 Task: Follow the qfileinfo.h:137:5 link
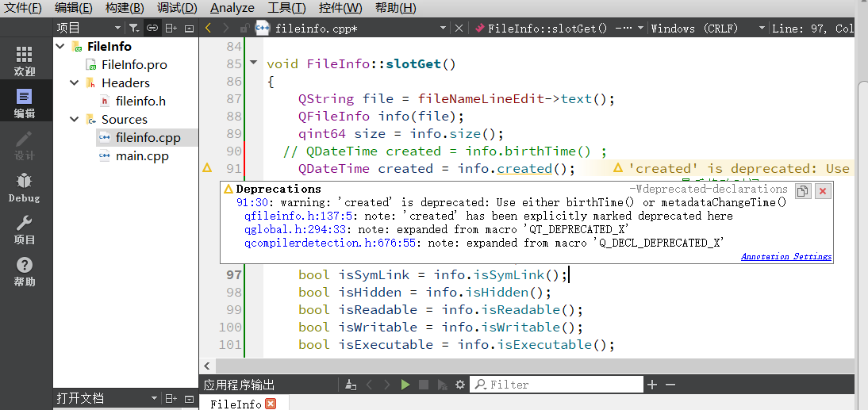tap(298, 216)
